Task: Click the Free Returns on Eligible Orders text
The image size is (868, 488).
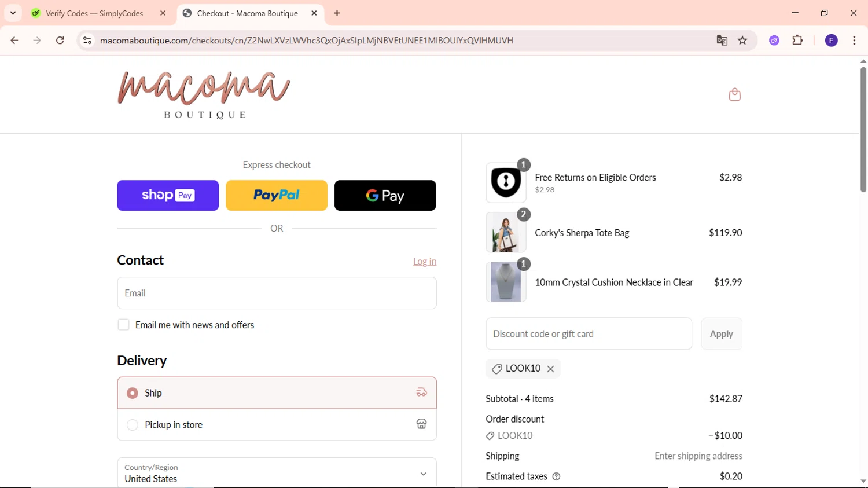Action: (595, 178)
